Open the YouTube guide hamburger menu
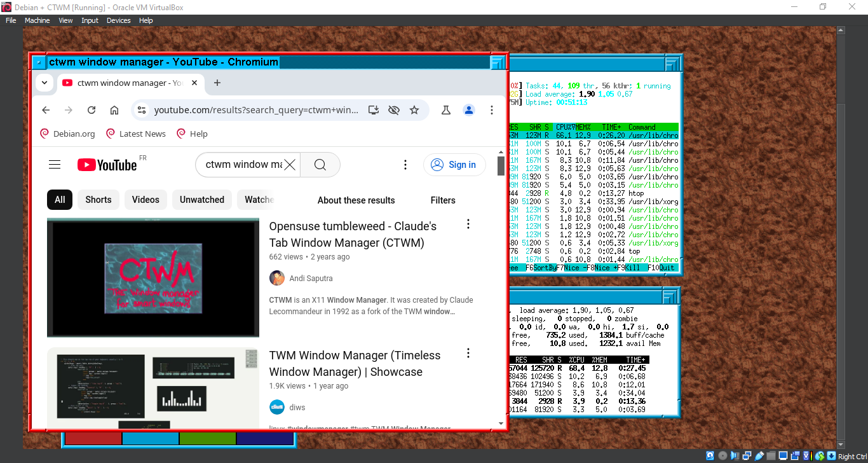 (x=55, y=163)
